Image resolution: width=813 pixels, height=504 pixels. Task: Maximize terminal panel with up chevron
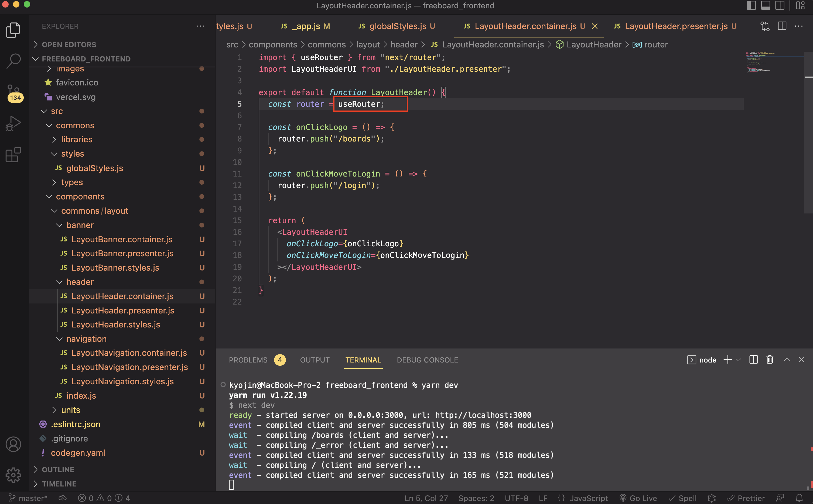click(x=787, y=360)
